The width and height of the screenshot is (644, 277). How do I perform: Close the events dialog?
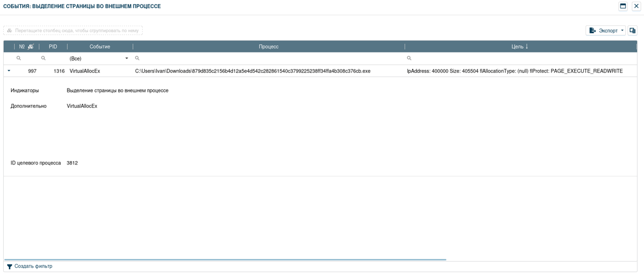[636, 7]
